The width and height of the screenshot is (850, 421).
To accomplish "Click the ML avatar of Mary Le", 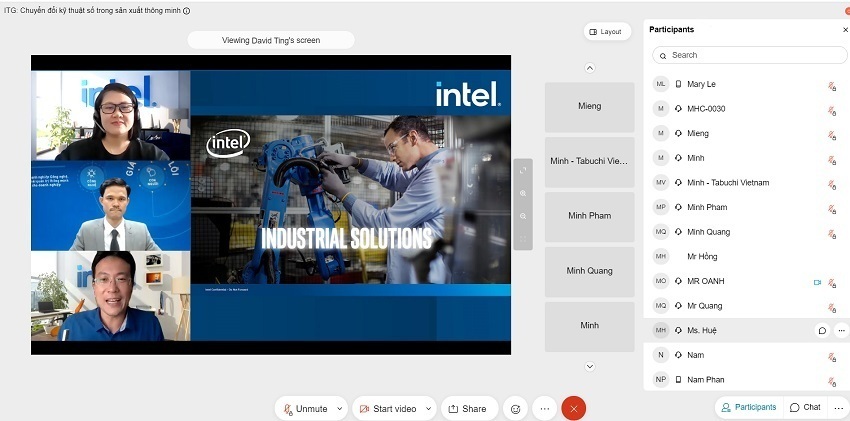I will point(660,84).
